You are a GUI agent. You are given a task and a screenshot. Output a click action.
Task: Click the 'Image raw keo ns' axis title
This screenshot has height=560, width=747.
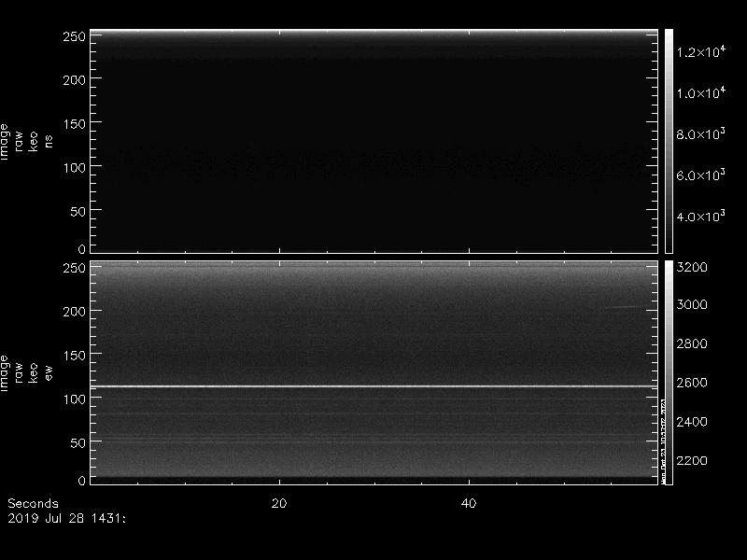coord(26,142)
